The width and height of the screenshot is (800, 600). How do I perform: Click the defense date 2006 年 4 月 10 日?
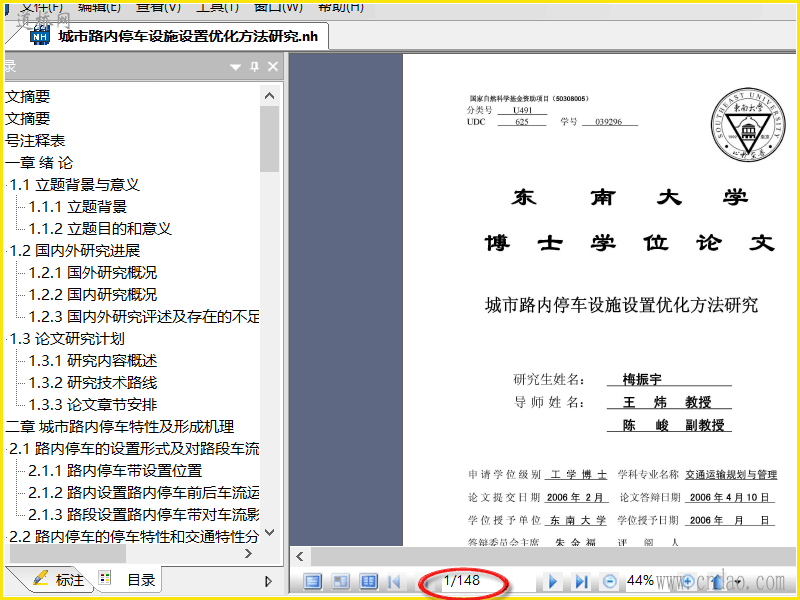point(730,497)
